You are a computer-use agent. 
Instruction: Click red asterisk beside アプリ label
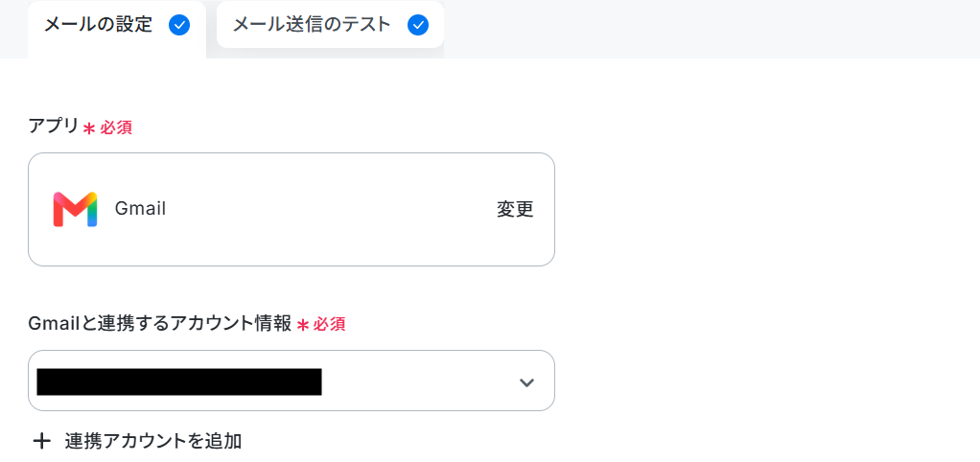[x=89, y=128]
